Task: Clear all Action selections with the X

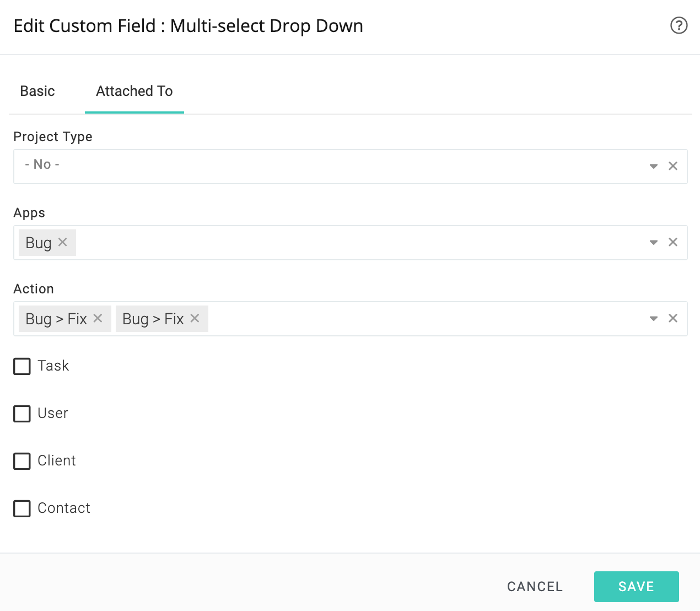Action: pos(673,318)
